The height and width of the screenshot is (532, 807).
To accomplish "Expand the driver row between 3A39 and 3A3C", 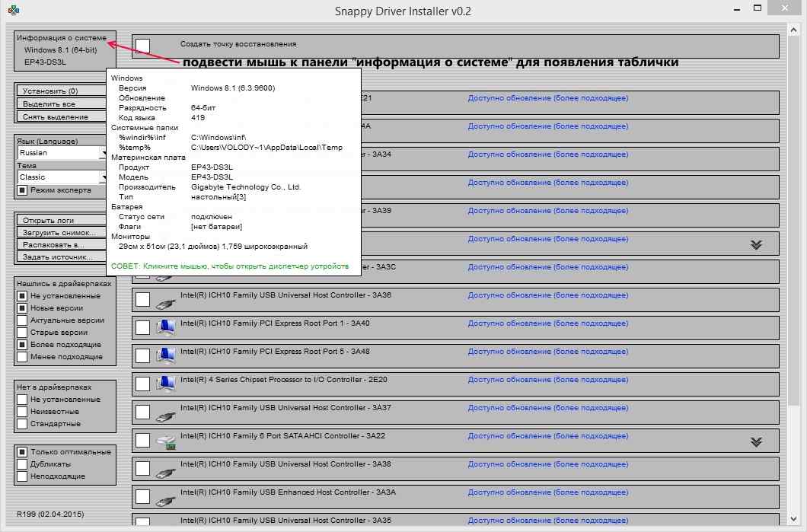I will pyautogui.click(x=756, y=245).
